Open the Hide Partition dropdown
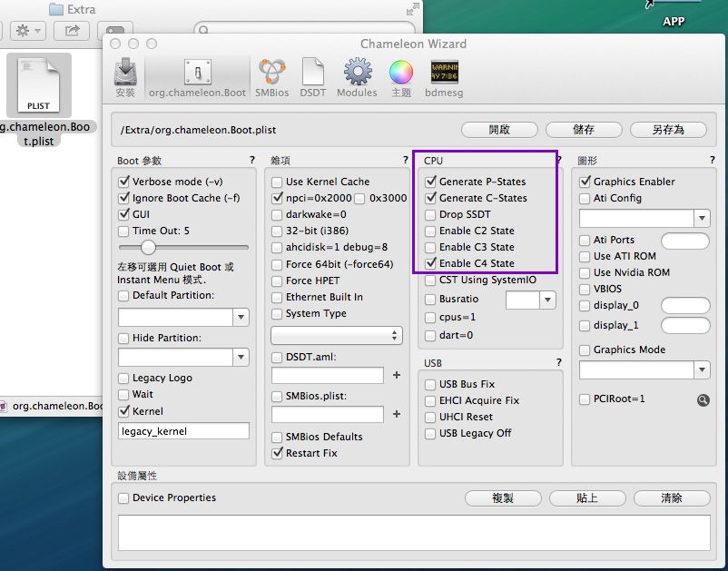The height and width of the screenshot is (571, 728). coord(241,357)
